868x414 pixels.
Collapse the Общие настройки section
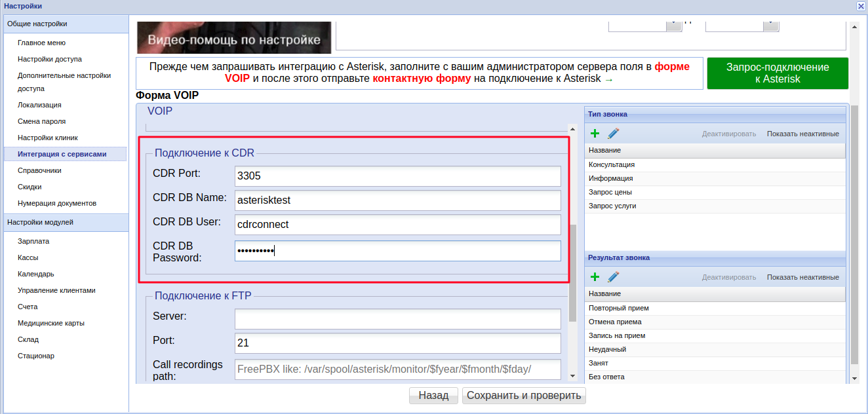click(65, 24)
